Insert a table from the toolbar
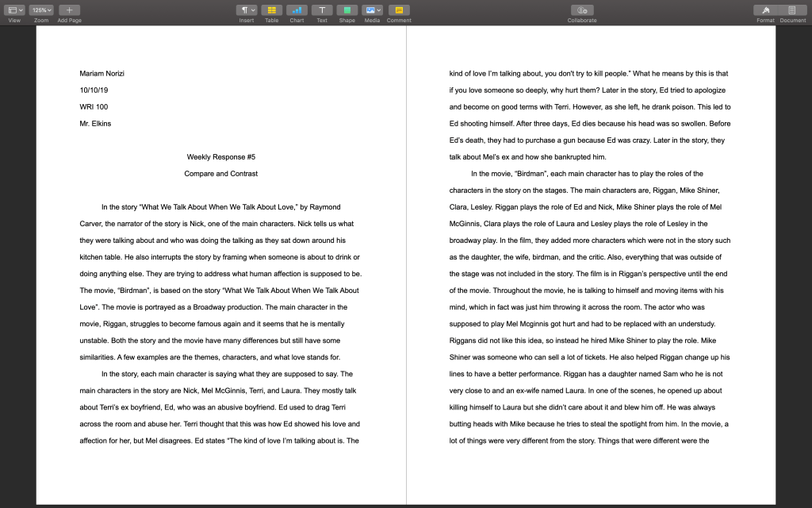The width and height of the screenshot is (812, 508). click(271, 10)
